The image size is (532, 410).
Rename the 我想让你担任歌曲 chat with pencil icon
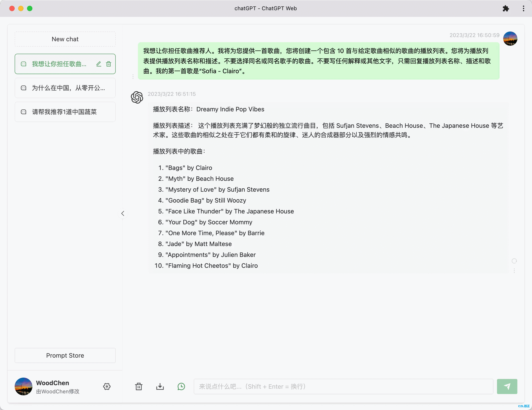coord(98,64)
